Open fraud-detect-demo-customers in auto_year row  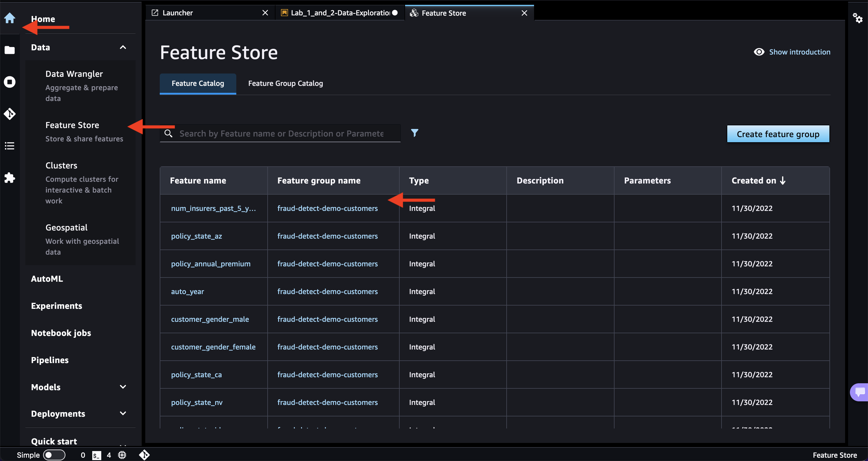click(327, 291)
